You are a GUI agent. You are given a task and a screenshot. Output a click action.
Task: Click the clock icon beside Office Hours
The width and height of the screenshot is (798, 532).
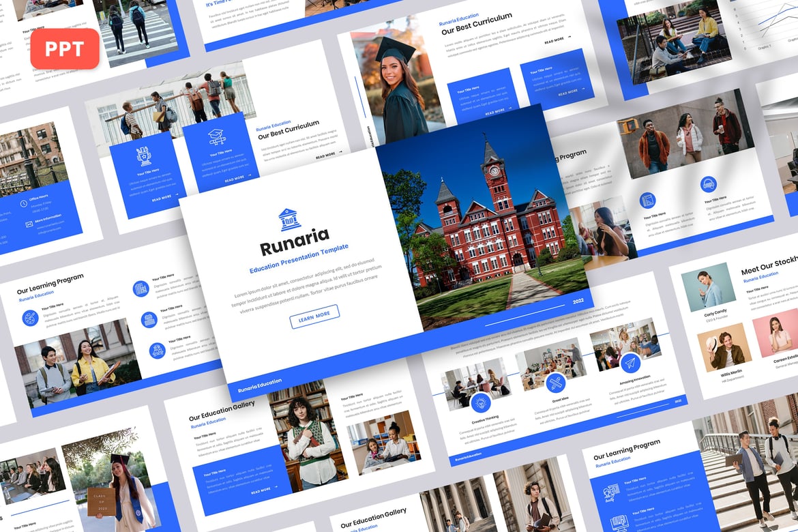[x=23, y=204]
